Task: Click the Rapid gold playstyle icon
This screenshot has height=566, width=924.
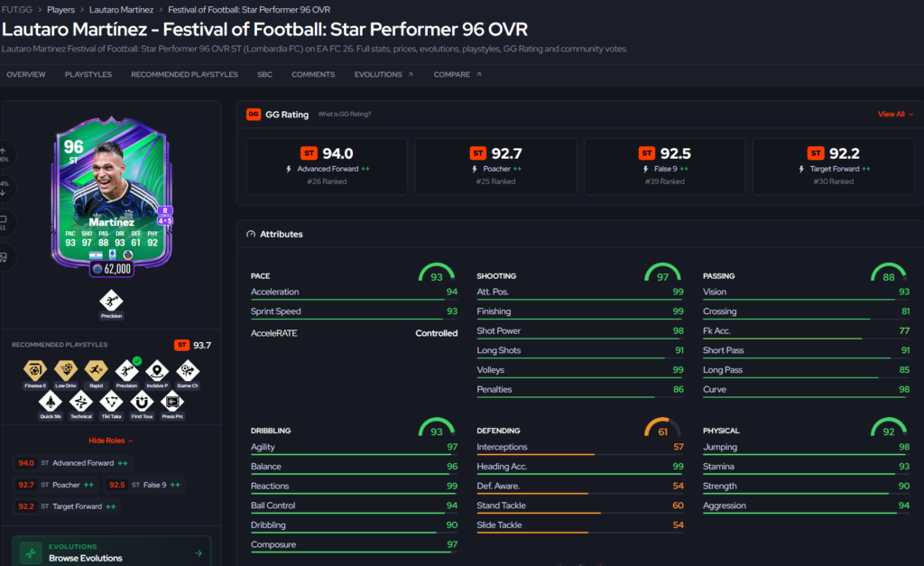Action: pos(96,370)
